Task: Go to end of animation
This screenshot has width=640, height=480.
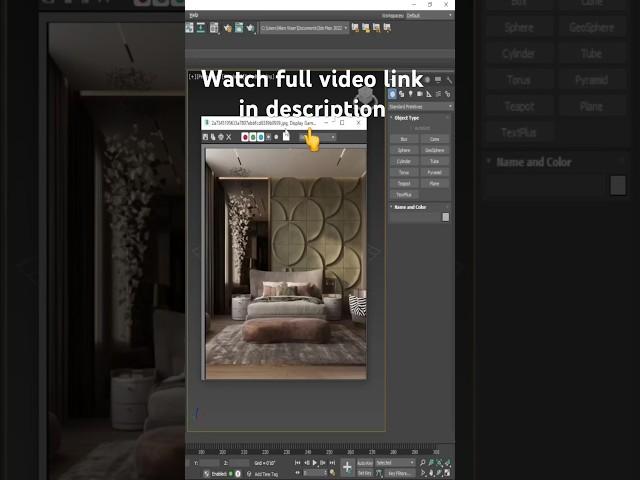Action: pos(332,463)
